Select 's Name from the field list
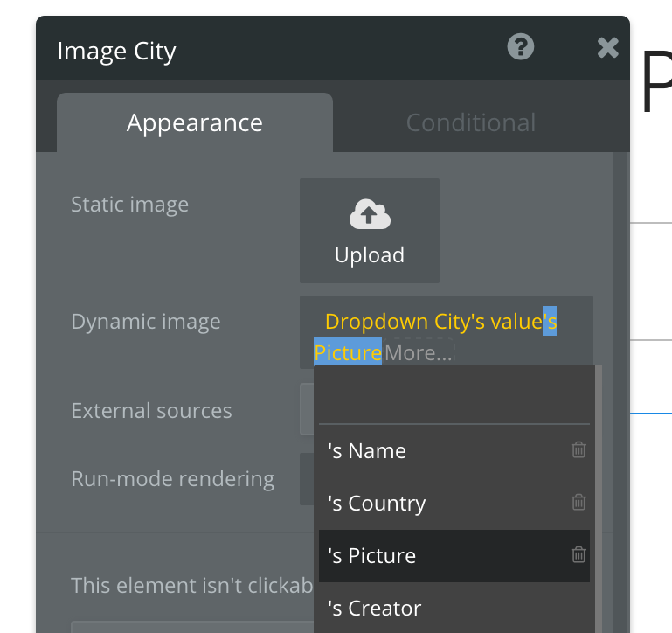This screenshot has width=672, height=633. (367, 451)
